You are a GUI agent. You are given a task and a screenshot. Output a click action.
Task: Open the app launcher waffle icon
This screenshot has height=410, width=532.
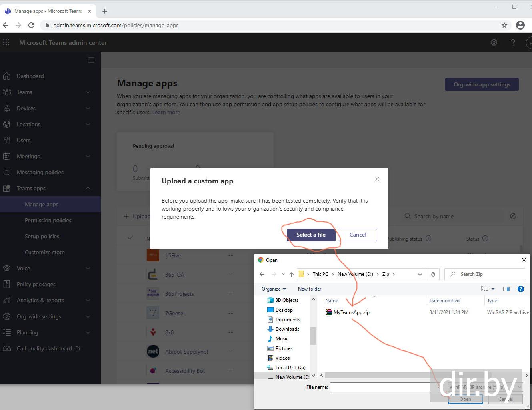tap(6, 42)
